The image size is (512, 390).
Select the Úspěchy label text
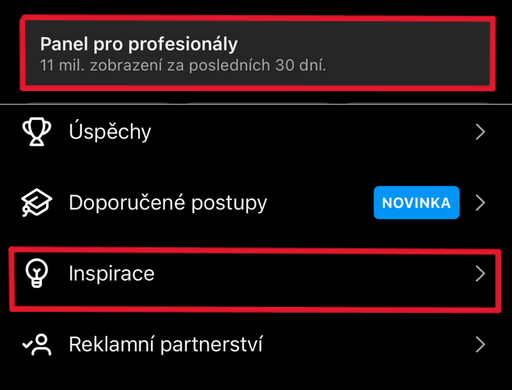[110, 131]
